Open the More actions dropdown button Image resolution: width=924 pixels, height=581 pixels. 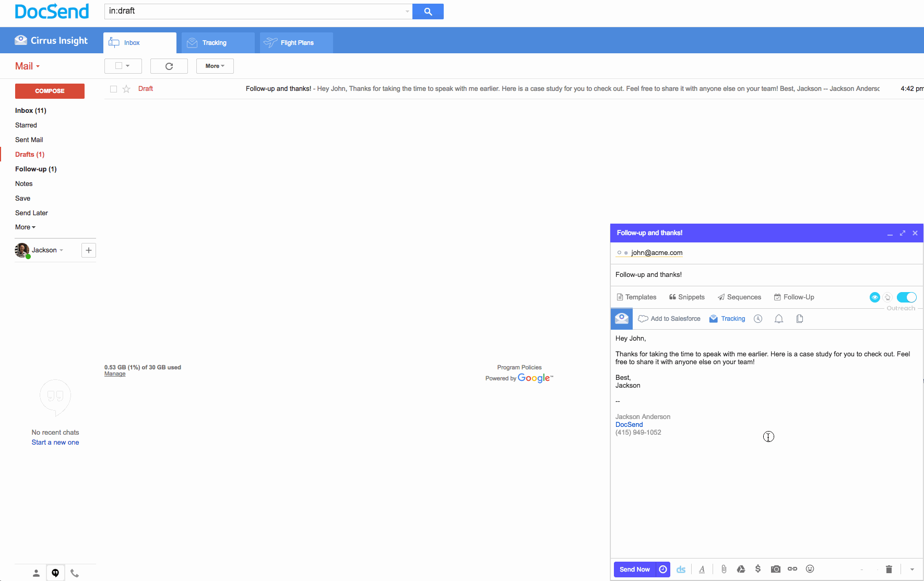[215, 66]
